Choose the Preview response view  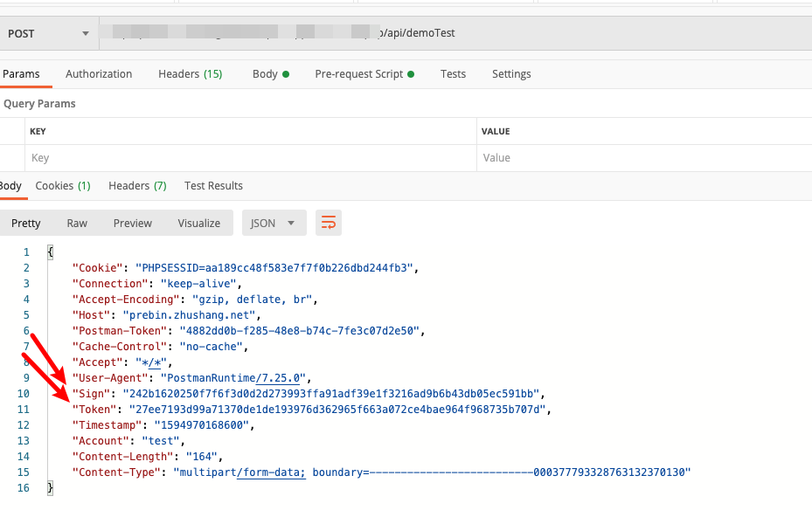point(133,223)
